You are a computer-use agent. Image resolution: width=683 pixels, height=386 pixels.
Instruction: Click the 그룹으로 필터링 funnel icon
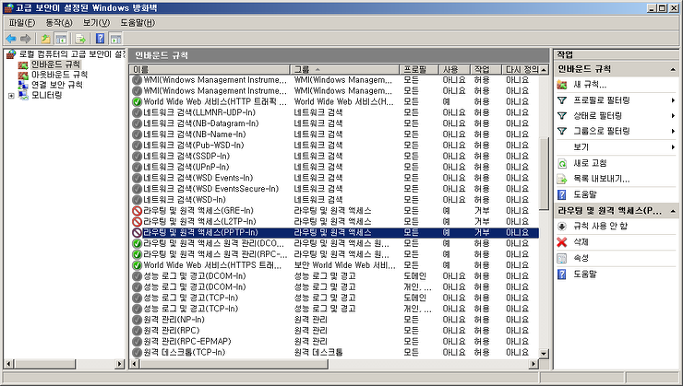point(562,131)
